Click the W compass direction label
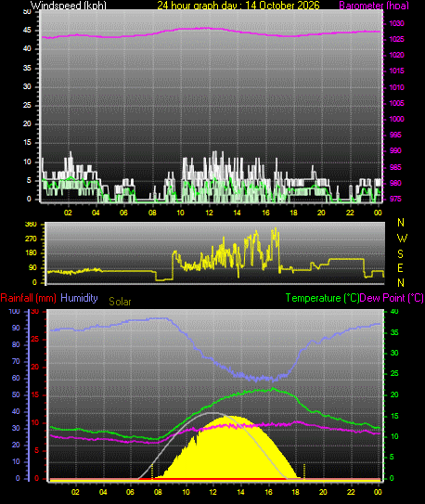 [402, 239]
